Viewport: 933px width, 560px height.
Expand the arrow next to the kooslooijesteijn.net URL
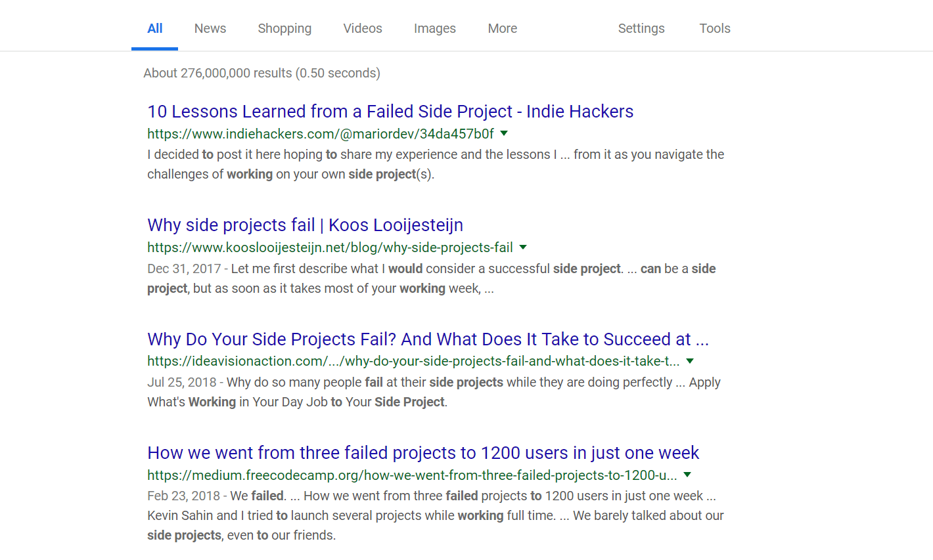[x=523, y=248]
